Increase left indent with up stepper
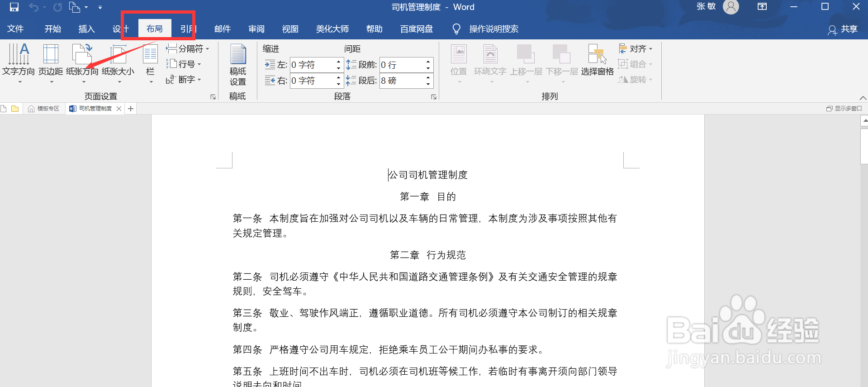 [x=338, y=62]
